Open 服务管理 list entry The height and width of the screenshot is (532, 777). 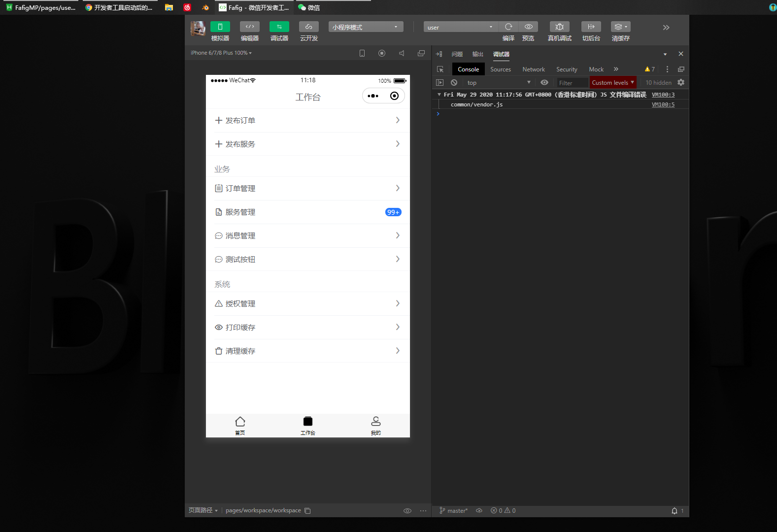click(x=308, y=212)
